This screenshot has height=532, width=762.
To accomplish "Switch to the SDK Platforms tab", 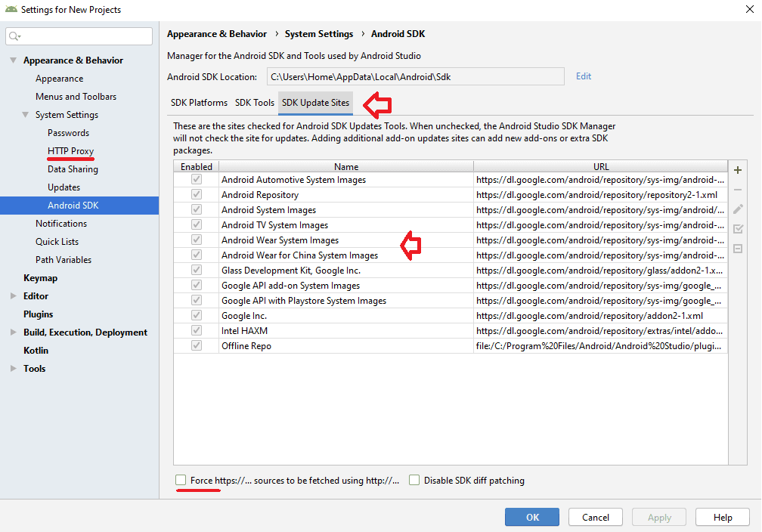I will coord(199,102).
